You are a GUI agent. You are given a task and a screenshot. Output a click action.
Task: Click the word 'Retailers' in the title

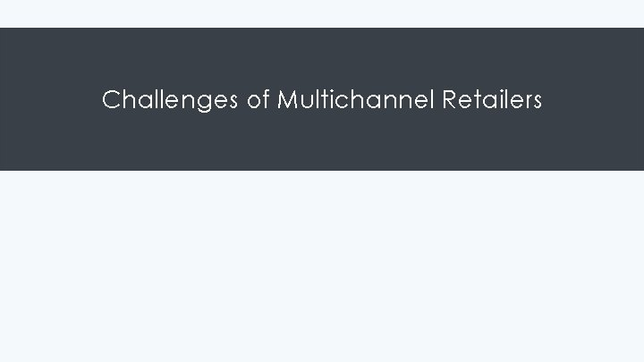coord(492,99)
